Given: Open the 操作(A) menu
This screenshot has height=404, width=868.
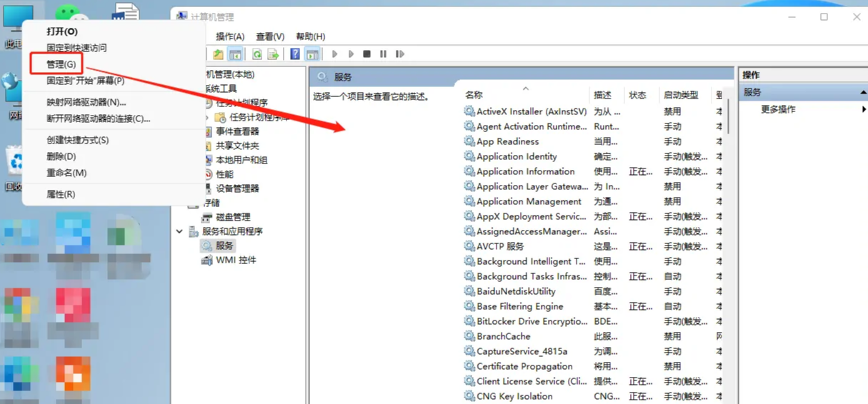Looking at the screenshot, I should point(230,36).
